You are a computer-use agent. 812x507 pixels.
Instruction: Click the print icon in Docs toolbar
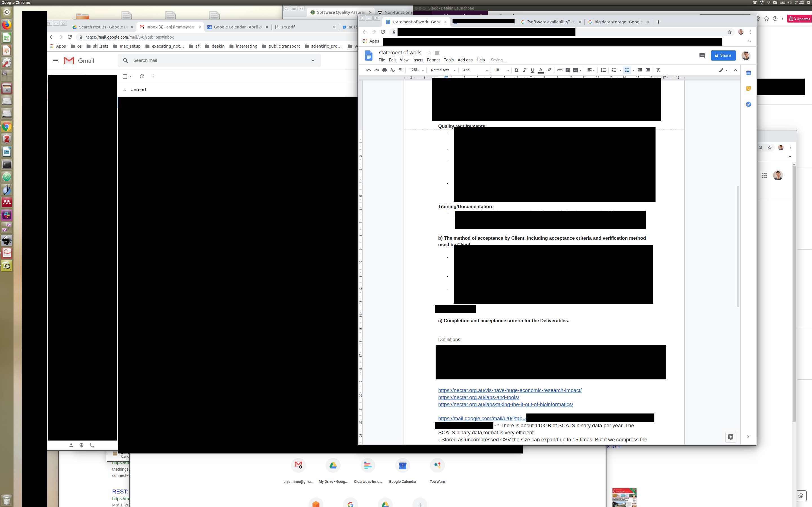tap(385, 70)
